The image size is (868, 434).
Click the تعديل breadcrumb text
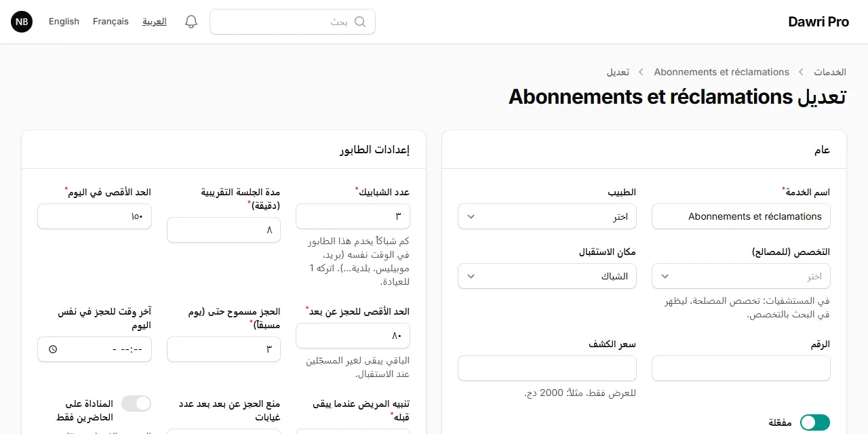click(x=618, y=72)
